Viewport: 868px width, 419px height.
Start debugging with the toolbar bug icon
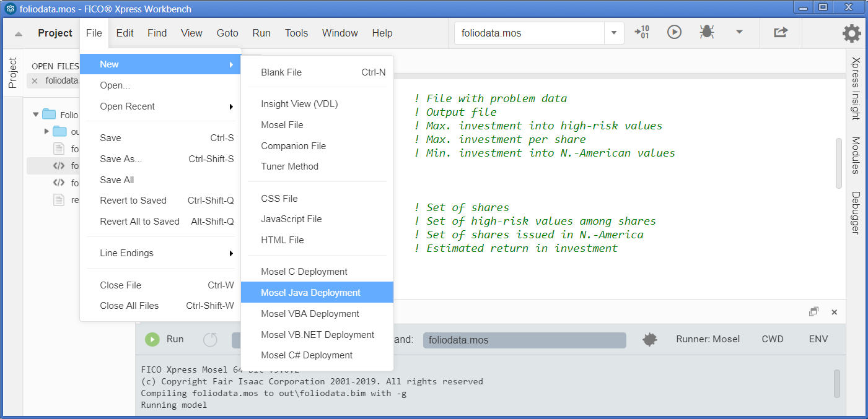click(x=707, y=32)
